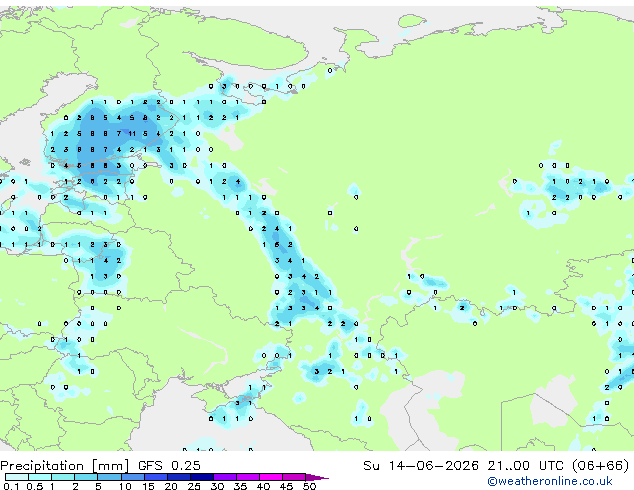Click the legend label '10'
Image resolution: width=634 pixels, height=490 pixels.
coord(125,486)
